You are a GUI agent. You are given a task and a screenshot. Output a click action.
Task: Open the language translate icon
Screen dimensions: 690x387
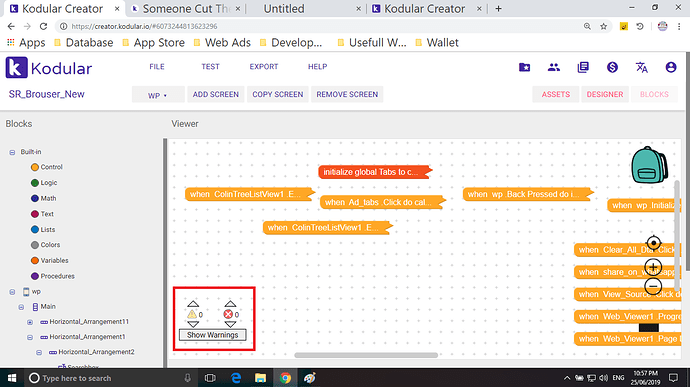coord(642,67)
